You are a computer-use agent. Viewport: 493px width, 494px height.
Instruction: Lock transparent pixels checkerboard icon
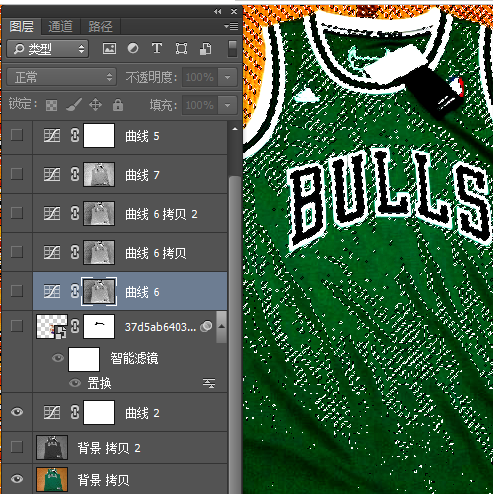[51, 105]
